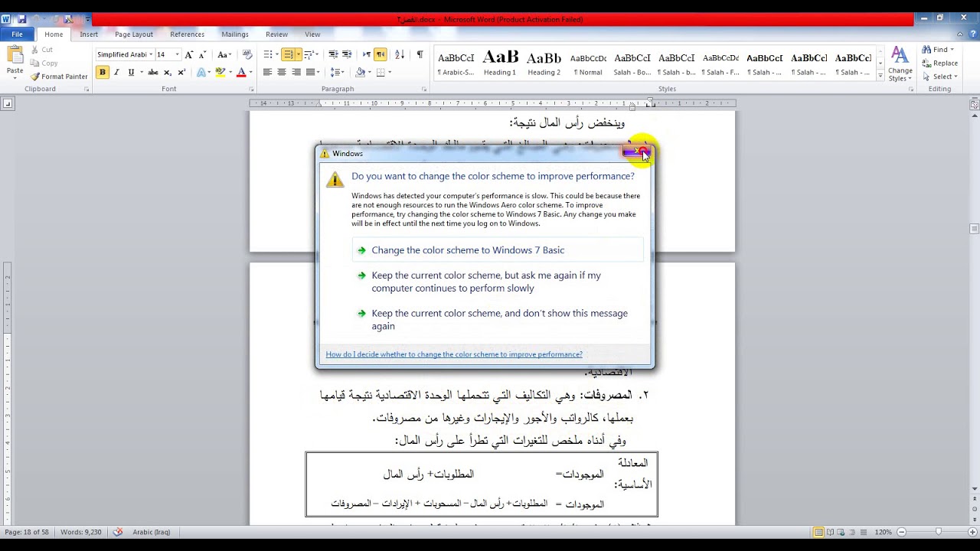Toggle bullet list formatting
Image resolution: width=980 pixels, height=551 pixels.
click(x=267, y=54)
